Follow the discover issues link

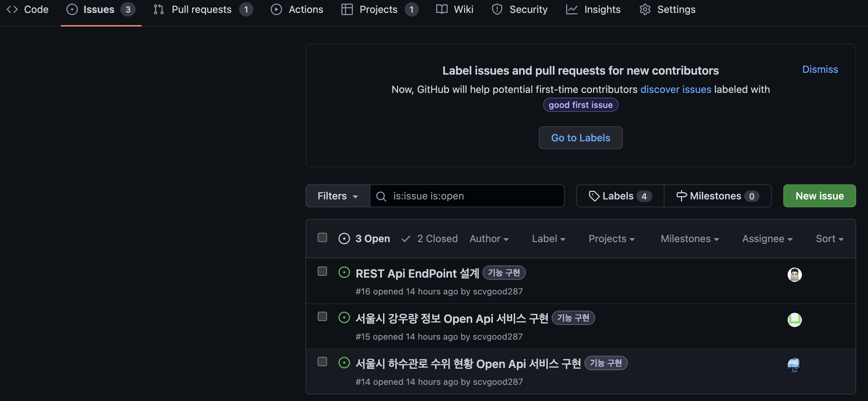pyautogui.click(x=676, y=89)
